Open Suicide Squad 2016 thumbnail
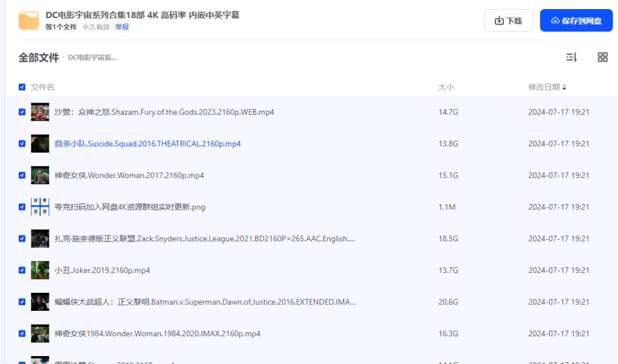The height and width of the screenshot is (364, 618). coord(40,144)
